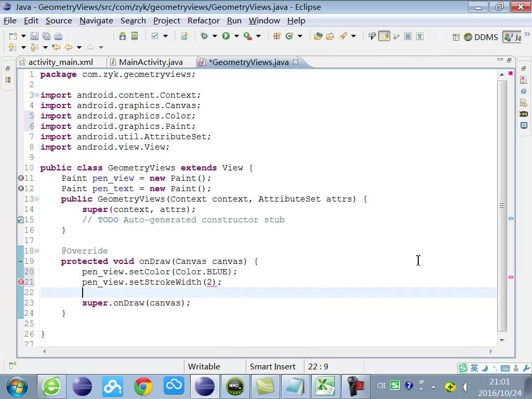Screen dimensions: 532x399
Task: Click the Save All icon
Action: pos(46,36)
